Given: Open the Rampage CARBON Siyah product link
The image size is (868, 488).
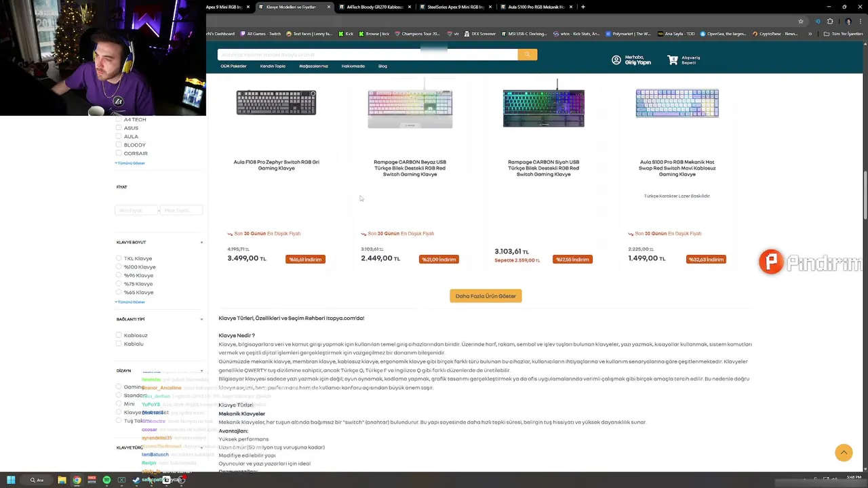Looking at the screenshot, I should pos(543,168).
